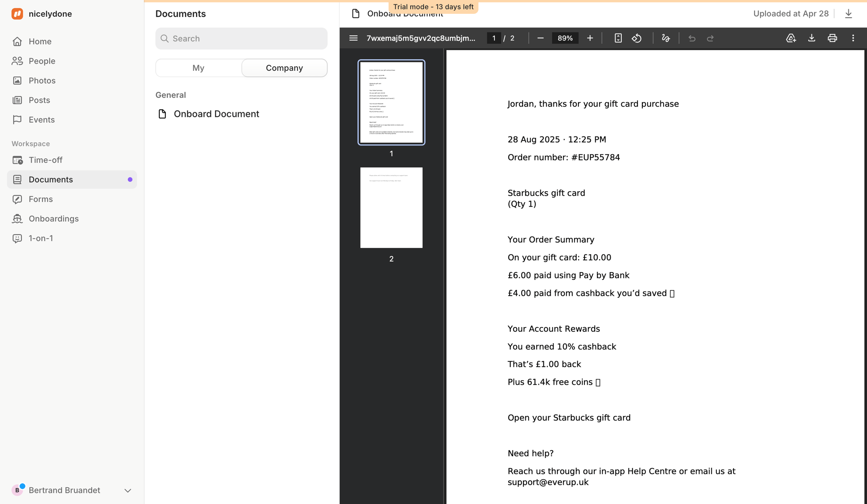867x504 pixels.
Task: Open the Time-off workspace item
Action: [72, 160]
